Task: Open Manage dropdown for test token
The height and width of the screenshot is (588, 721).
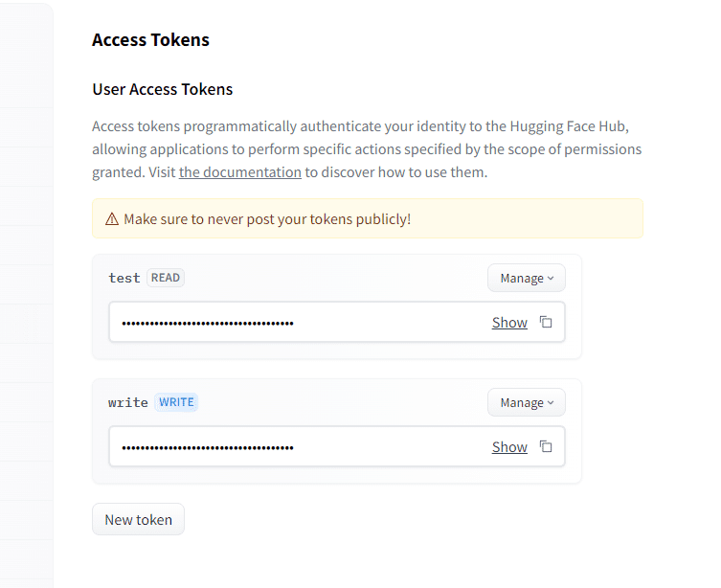Action: point(526,278)
